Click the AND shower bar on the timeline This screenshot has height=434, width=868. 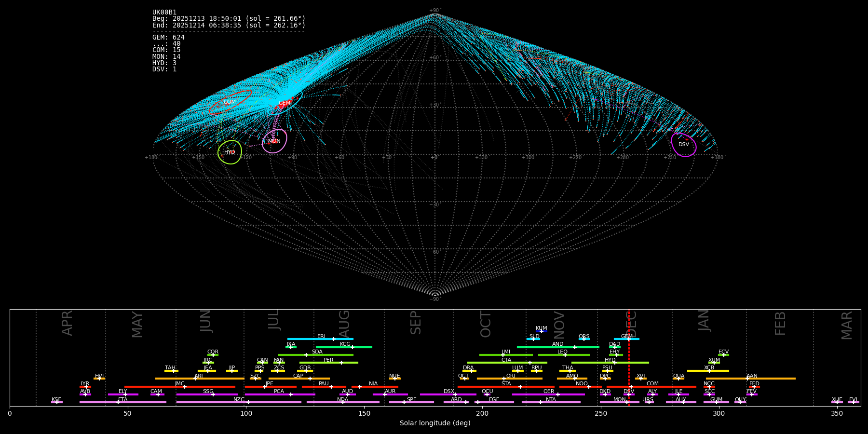tap(558, 347)
